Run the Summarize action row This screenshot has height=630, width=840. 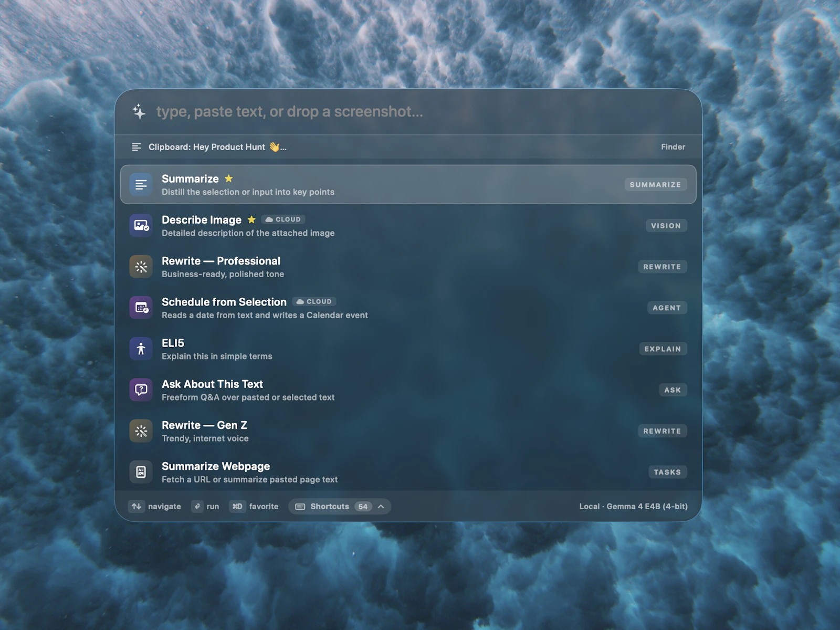tap(408, 184)
